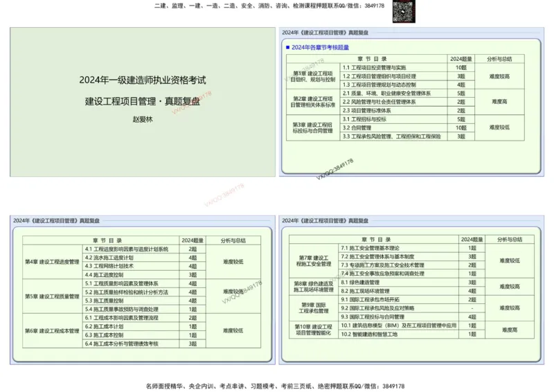Select the title text 2024年一级建造师执业资格考试
The height and width of the screenshot is (392, 554).
coord(143,80)
